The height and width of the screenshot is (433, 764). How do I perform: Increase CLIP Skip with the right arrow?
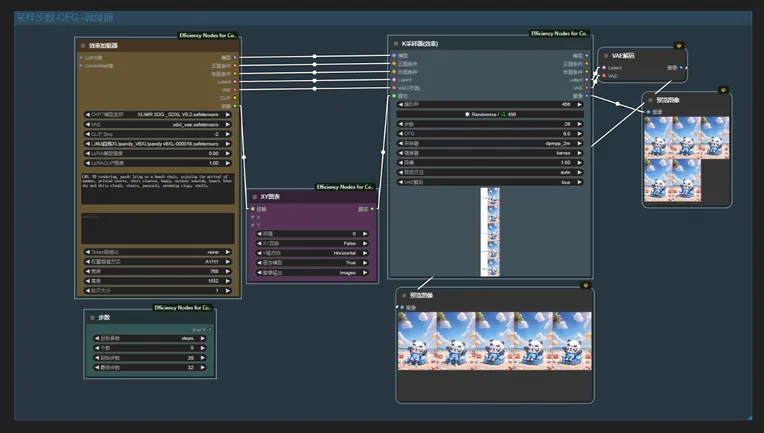(x=228, y=134)
